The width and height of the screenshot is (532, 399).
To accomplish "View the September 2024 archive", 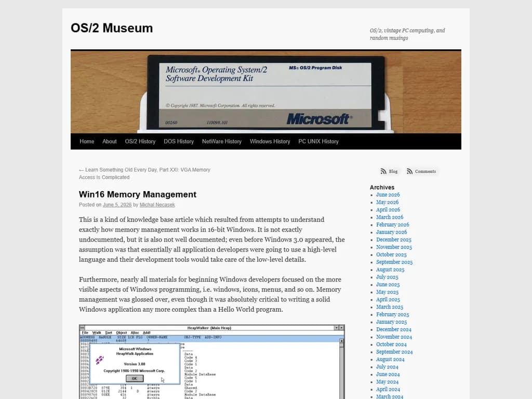I will click(394, 352).
